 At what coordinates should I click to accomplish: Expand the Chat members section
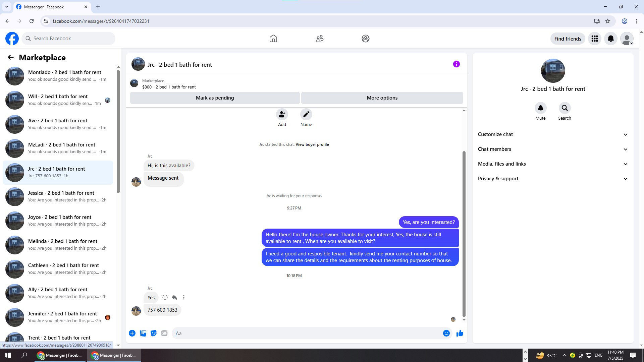coord(552,149)
